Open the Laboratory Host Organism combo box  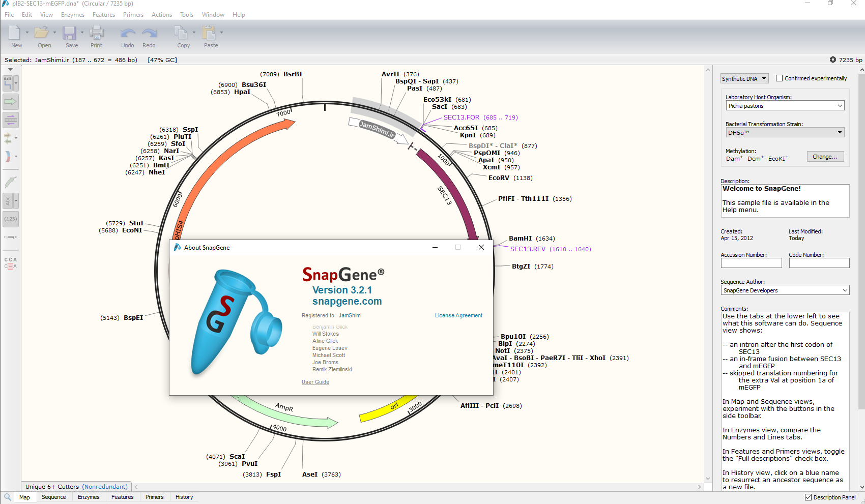[x=785, y=106]
